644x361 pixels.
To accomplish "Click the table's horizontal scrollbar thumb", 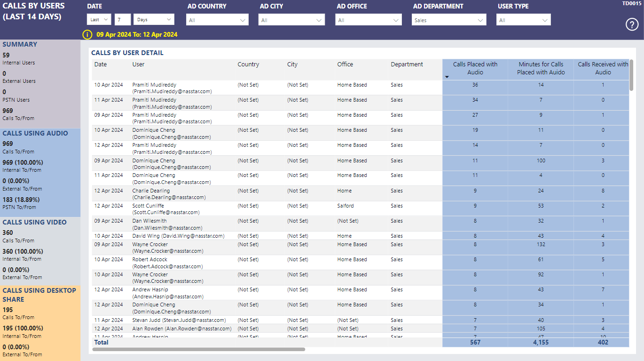I will [199, 349].
